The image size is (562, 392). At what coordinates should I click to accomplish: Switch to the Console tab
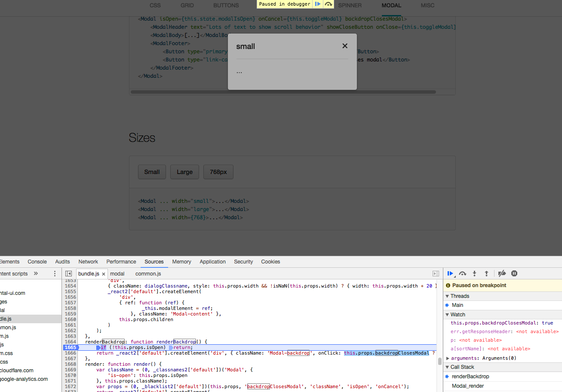[37, 261]
